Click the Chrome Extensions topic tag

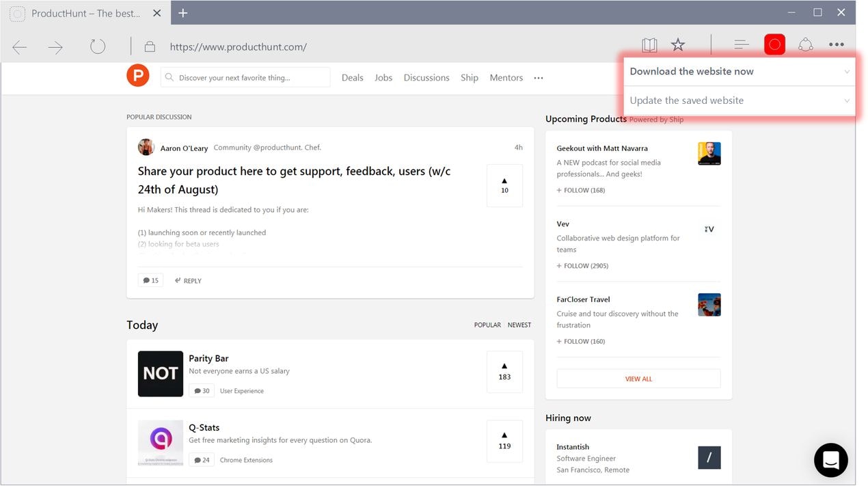tap(246, 460)
